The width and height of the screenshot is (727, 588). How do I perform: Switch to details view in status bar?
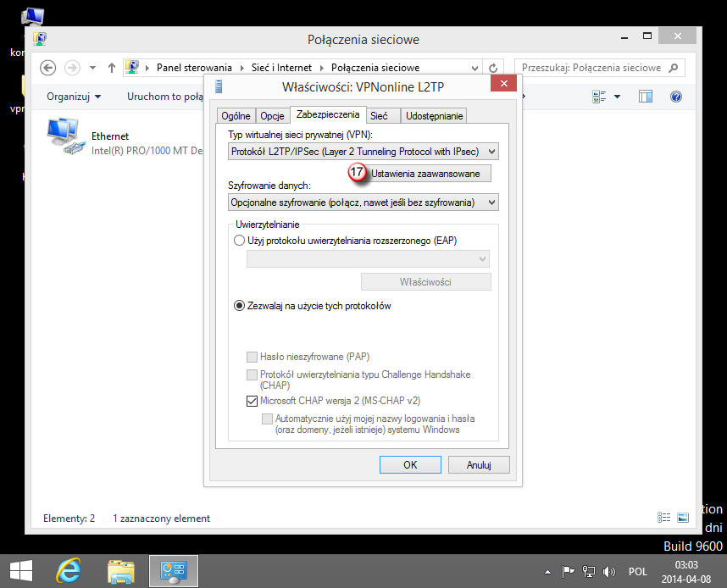click(x=664, y=518)
